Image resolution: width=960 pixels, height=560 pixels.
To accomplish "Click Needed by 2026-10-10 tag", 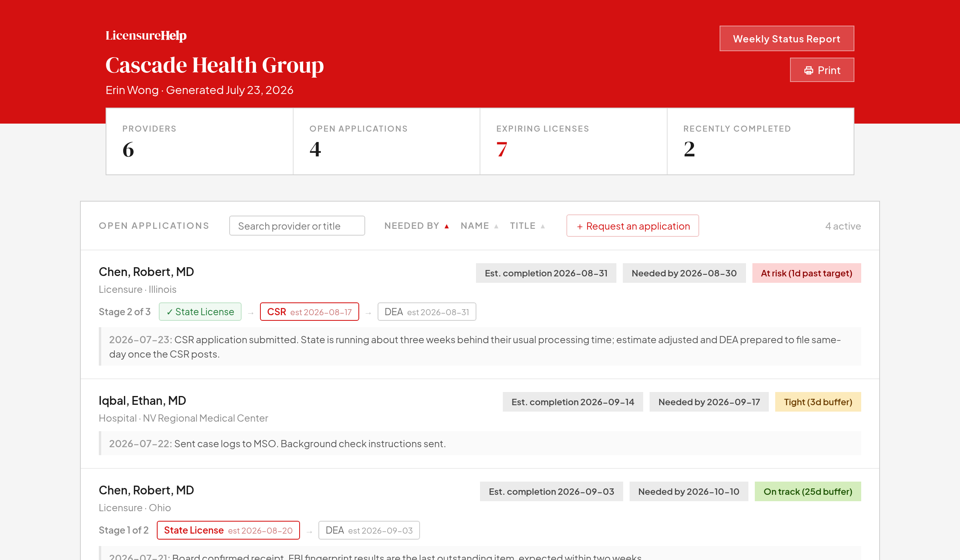I will tap(689, 492).
